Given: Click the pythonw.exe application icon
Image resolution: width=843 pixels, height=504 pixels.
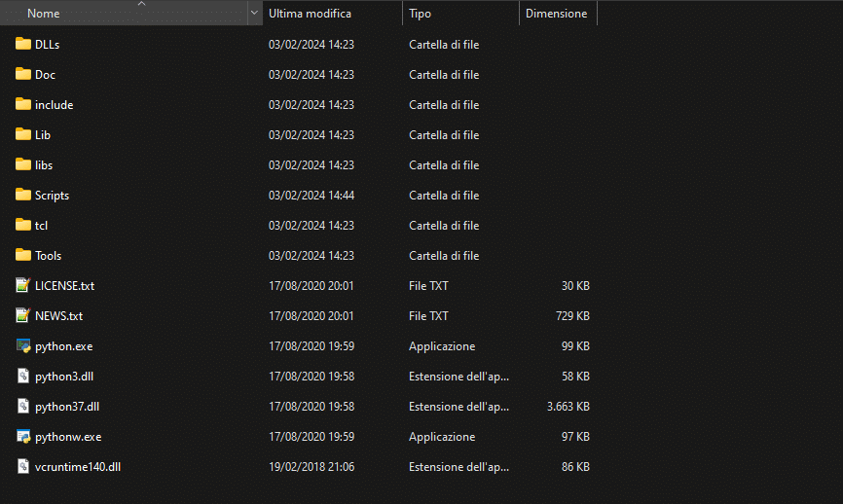Looking at the screenshot, I should (23, 436).
